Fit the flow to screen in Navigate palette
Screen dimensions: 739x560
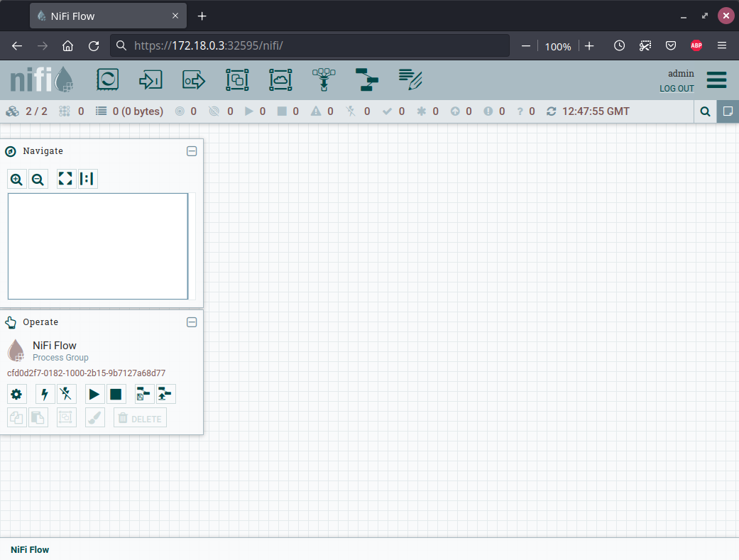pos(65,179)
